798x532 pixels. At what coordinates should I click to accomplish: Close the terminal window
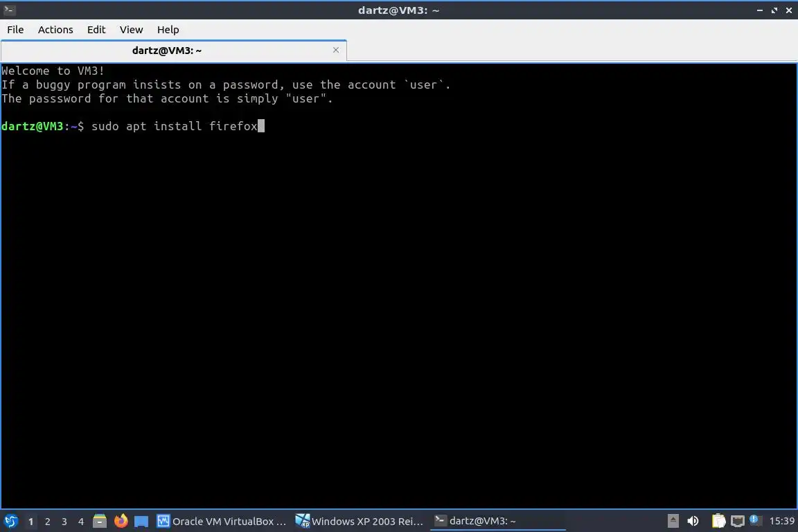click(789, 10)
